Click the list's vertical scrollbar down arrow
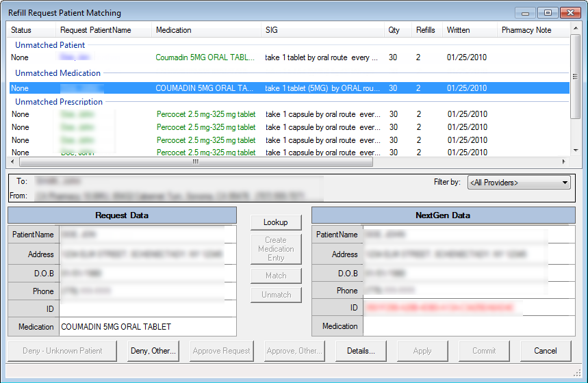 point(576,150)
